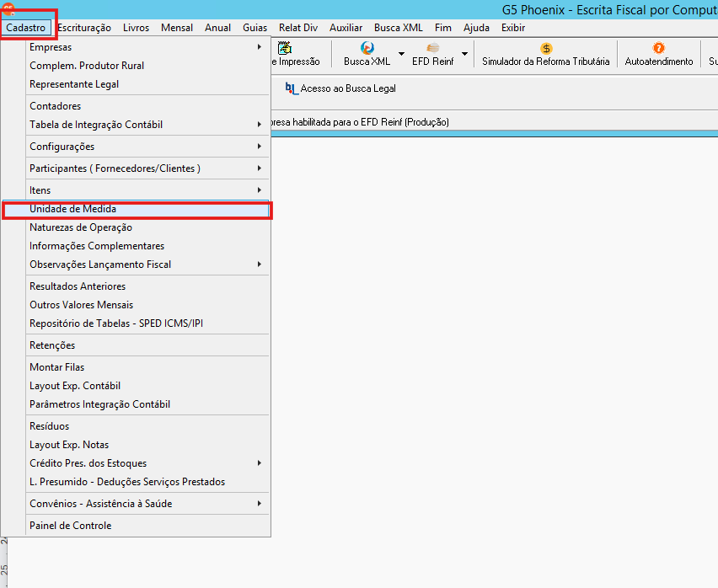
Task: Open the Livros menu
Action: (136, 28)
